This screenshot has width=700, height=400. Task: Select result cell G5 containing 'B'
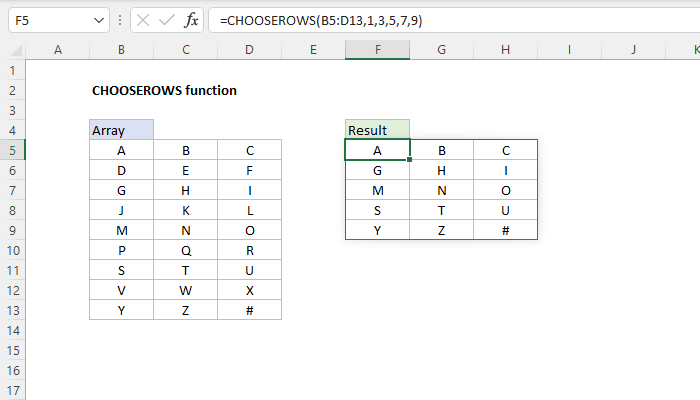(442, 150)
